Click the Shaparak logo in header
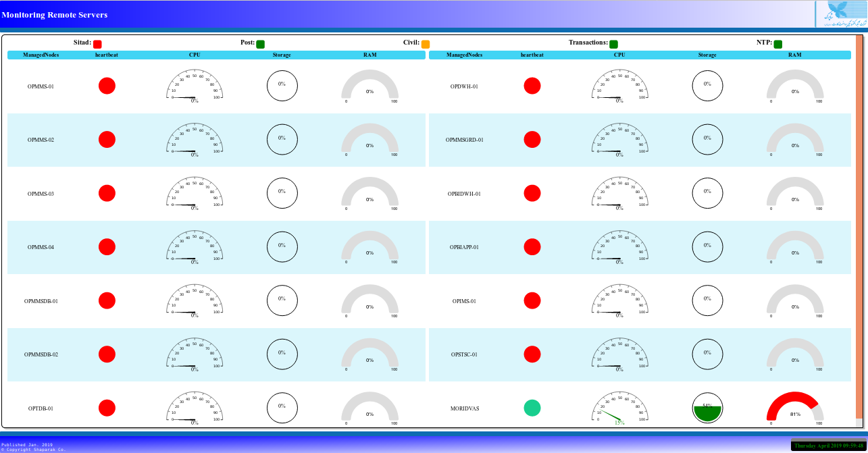868x453 pixels. [x=840, y=14]
